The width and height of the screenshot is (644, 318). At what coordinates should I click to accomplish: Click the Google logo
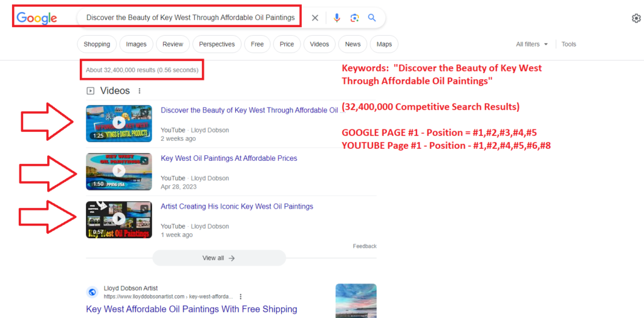tap(37, 18)
